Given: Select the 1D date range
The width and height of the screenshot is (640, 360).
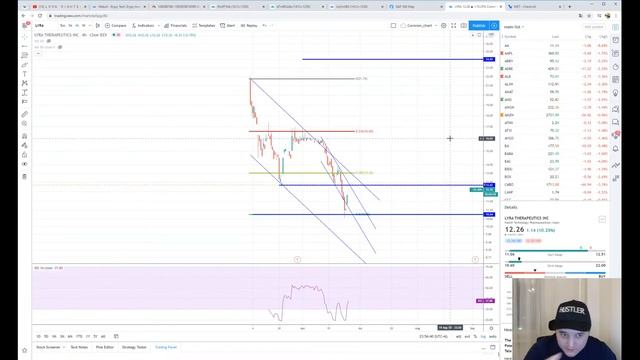Looking at the screenshot, I should 38,336.
